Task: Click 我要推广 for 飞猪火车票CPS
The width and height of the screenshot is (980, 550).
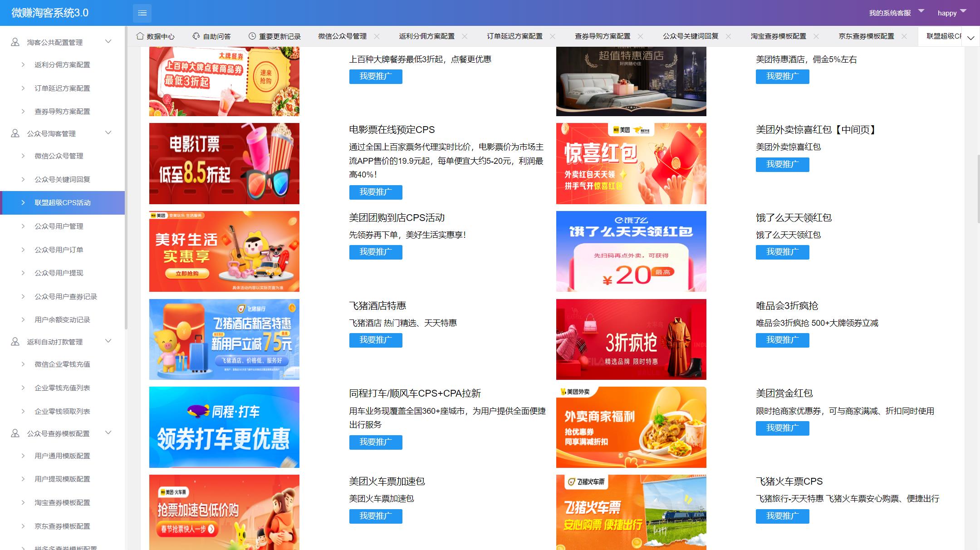Action: coord(782,516)
